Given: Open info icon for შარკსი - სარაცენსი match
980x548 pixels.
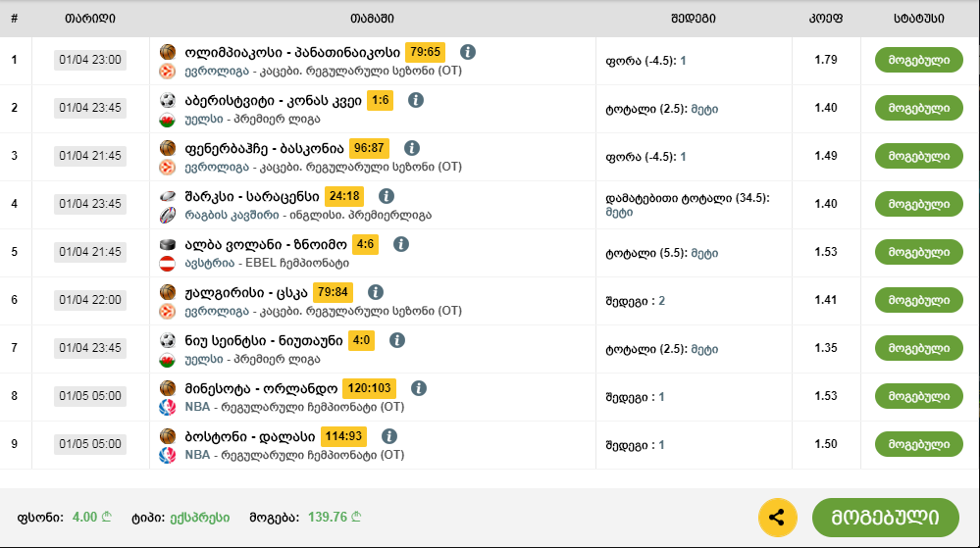Looking at the screenshot, I should point(387,196).
